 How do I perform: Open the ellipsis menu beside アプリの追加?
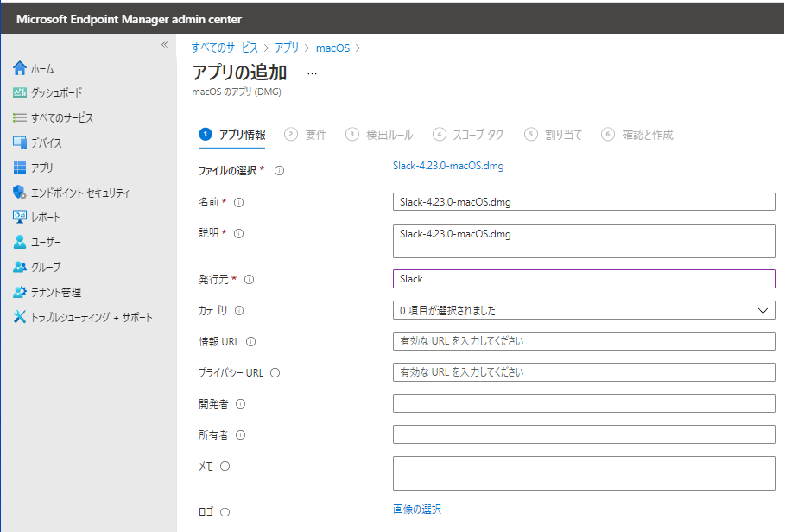pos(312,73)
